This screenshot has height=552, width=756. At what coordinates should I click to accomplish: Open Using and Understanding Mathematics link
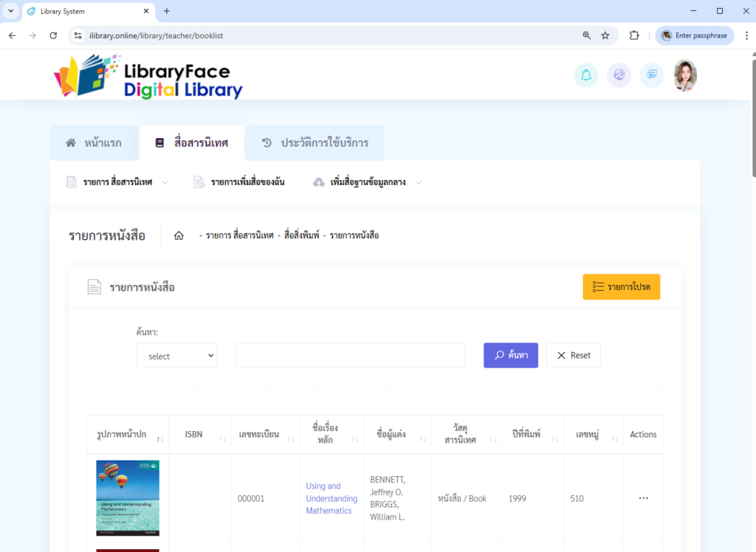331,498
